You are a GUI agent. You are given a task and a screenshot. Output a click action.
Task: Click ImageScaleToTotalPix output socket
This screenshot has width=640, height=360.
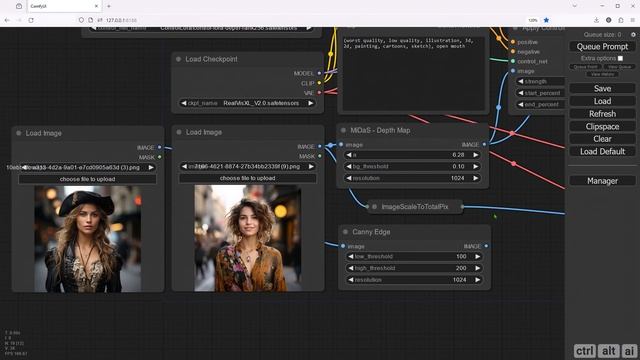(462, 207)
